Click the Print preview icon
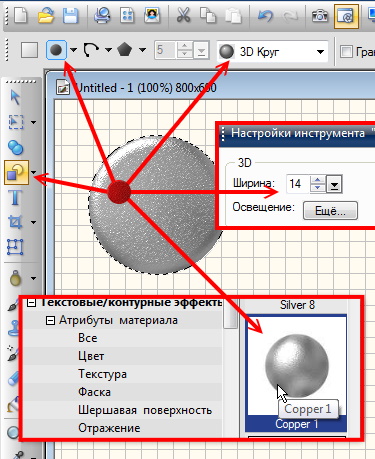 click(102, 16)
